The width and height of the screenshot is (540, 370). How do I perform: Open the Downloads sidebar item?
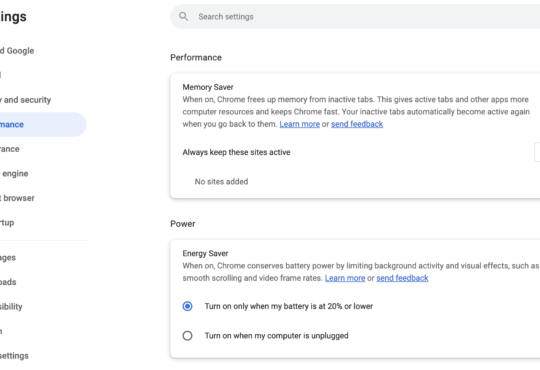point(8,282)
